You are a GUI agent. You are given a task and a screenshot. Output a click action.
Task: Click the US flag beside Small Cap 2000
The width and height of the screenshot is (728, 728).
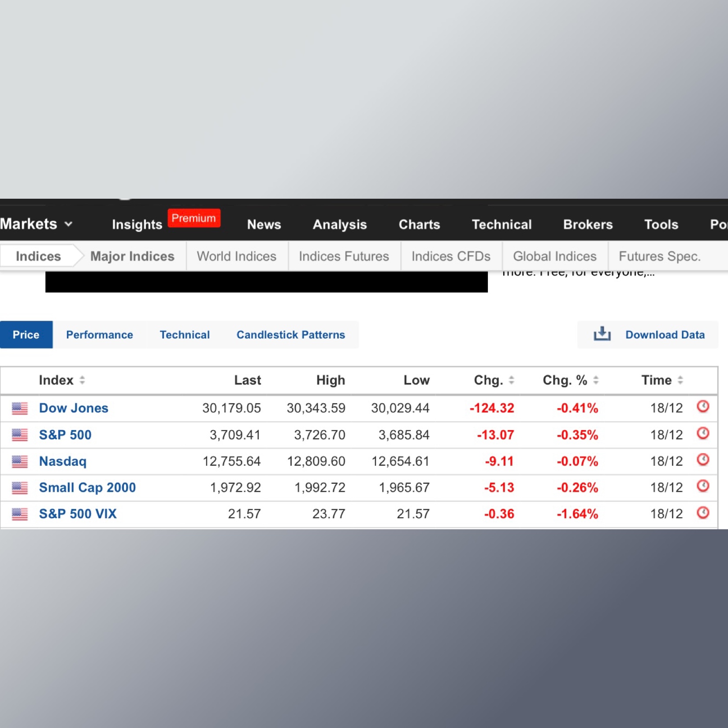pos(20,488)
